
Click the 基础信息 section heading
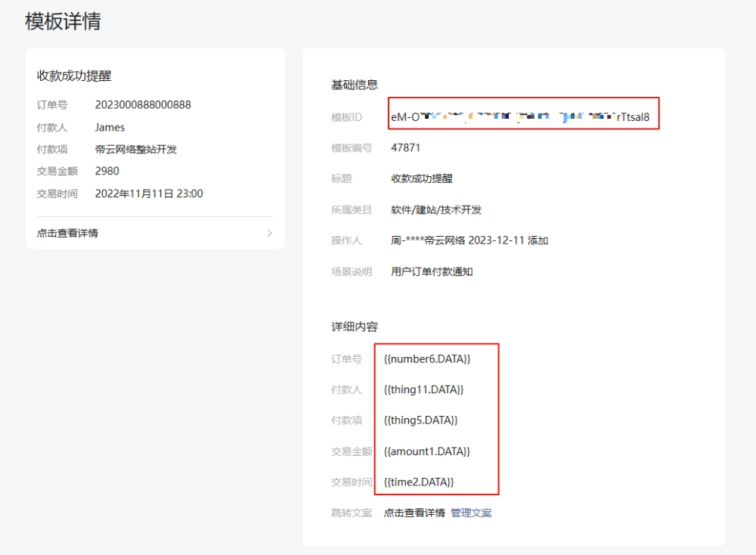tap(355, 85)
